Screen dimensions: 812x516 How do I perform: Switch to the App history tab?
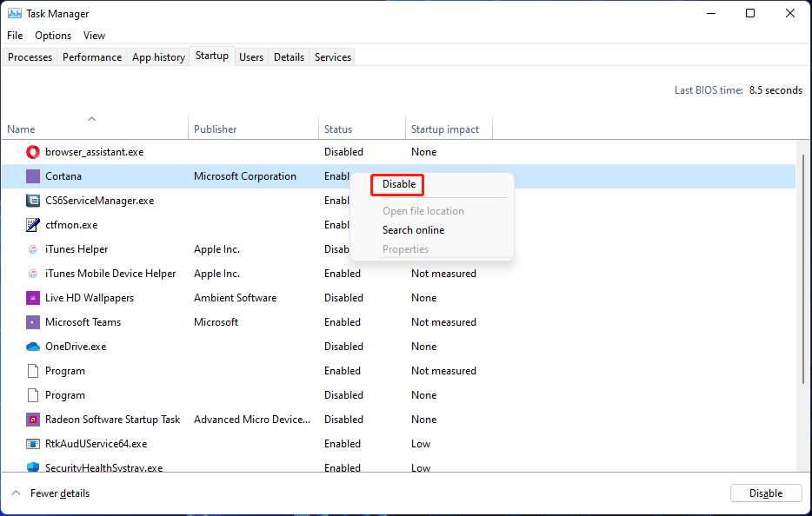[158, 57]
